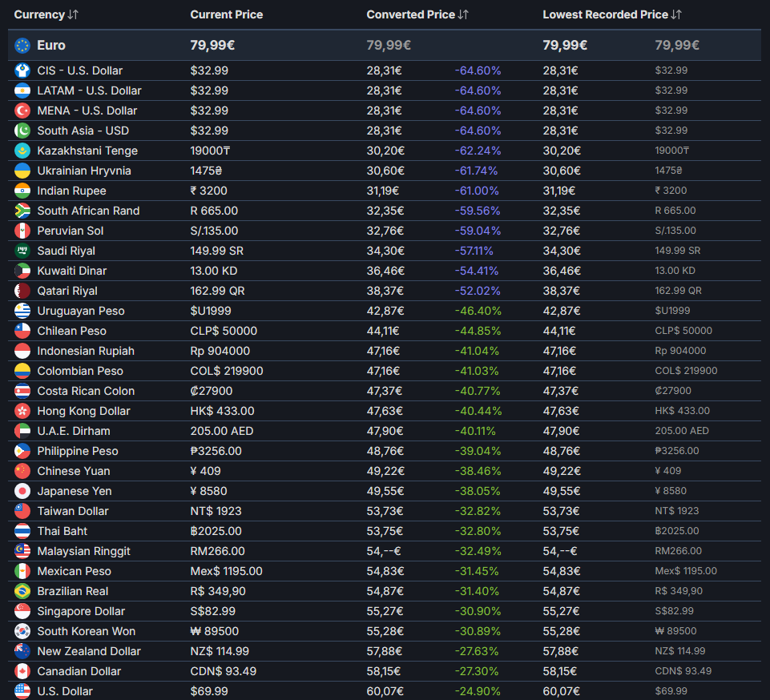Viewport: 770px width, 700px height.
Task: Click the Chilean Peso flag icon
Action: pos(22,331)
